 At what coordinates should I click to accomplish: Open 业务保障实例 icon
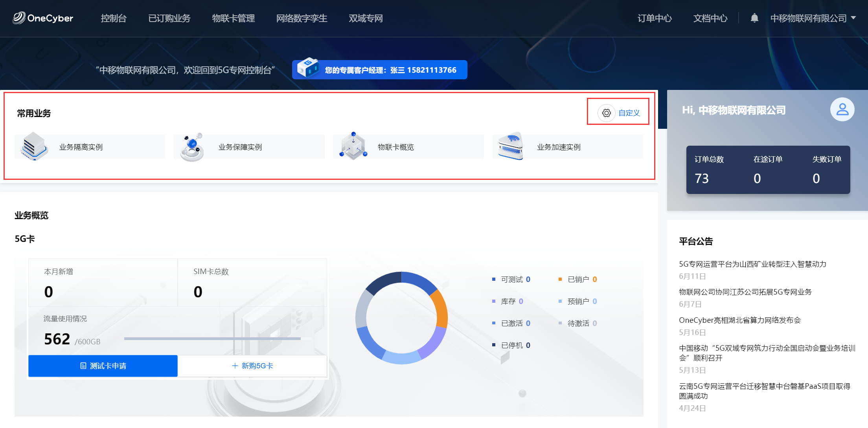(x=192, y=147)
